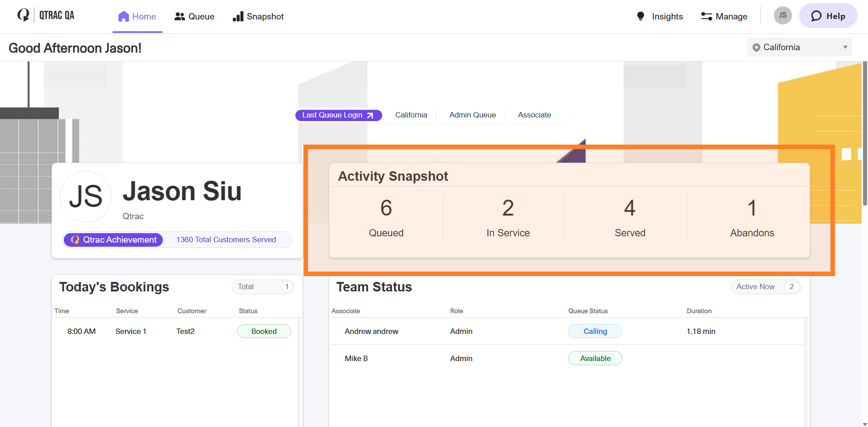
Task: Click the Booked status pill
Action: (x=264, y=331)
